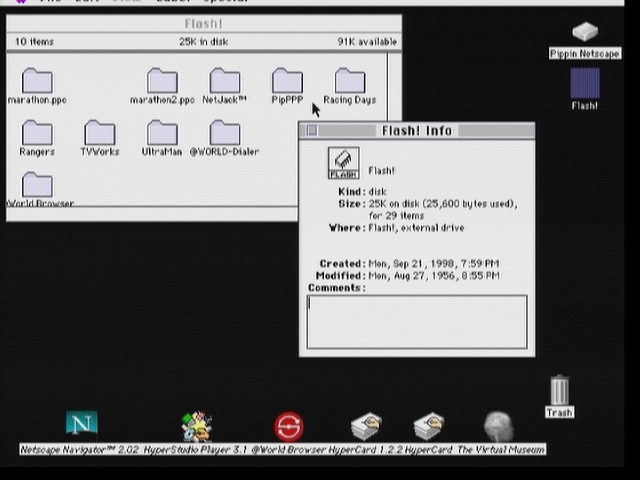Select the NetJack folder icon
This screenshot has height=480, width=640.
point(225,80)
